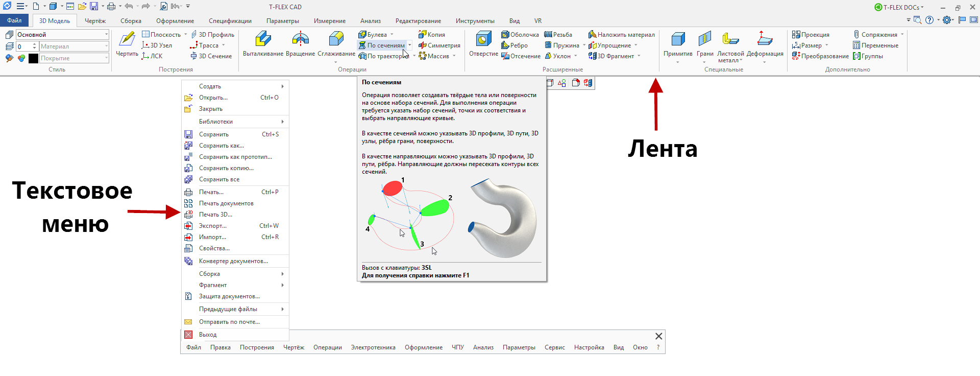Select Сохранить как... in the text menu
Viewport: 980px width, 376px height.
[235, 146]
